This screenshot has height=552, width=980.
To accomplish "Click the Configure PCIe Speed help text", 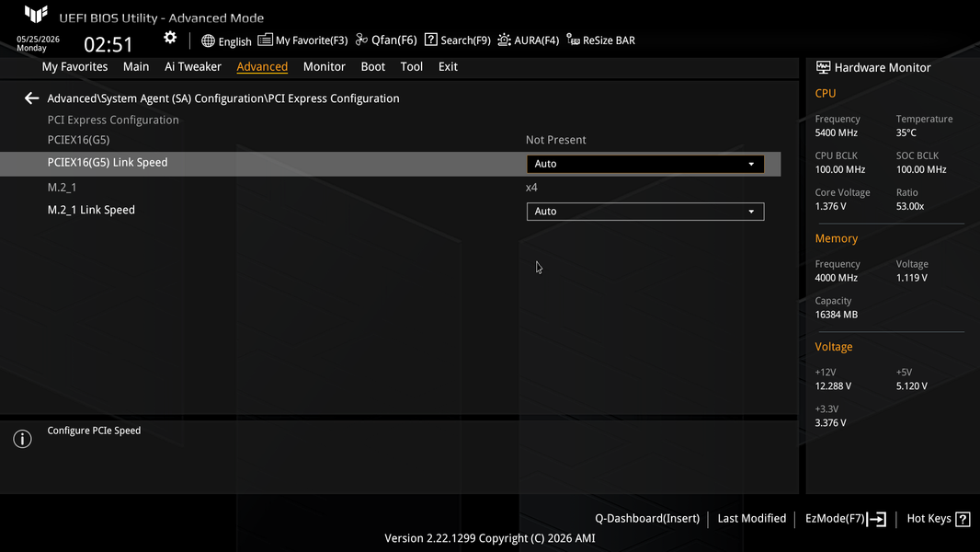I will tap(95, 430).
